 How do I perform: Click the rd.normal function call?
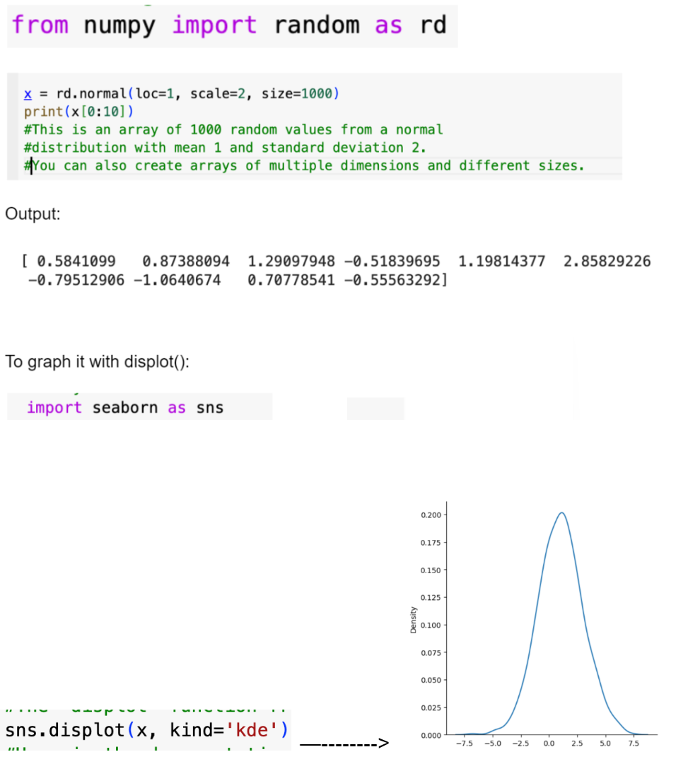click(91, 93)
